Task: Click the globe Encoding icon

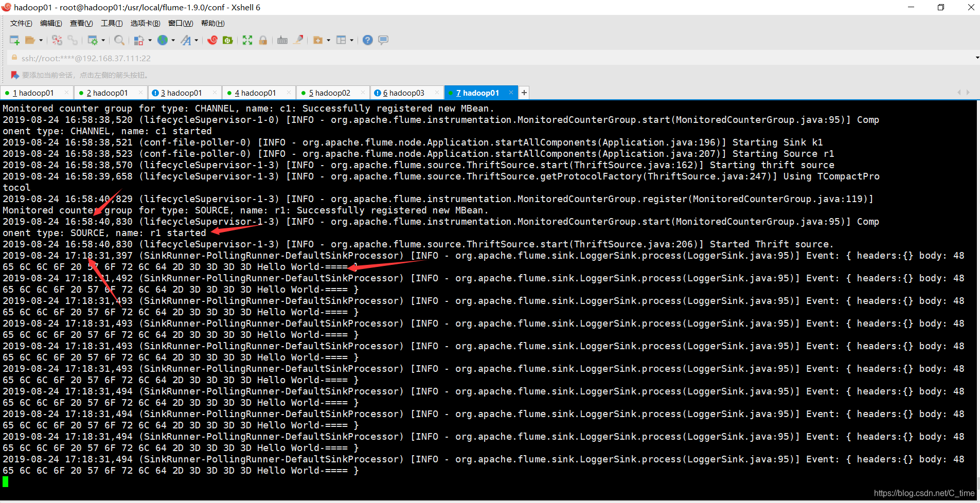Action: coord(163,40)
